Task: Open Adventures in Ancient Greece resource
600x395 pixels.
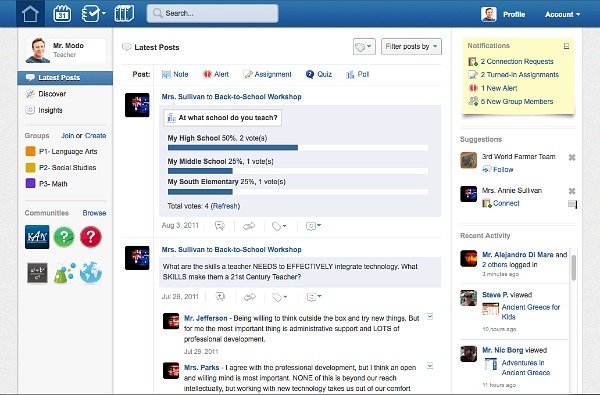Action: pyautogui.click(x=525, y=367)
